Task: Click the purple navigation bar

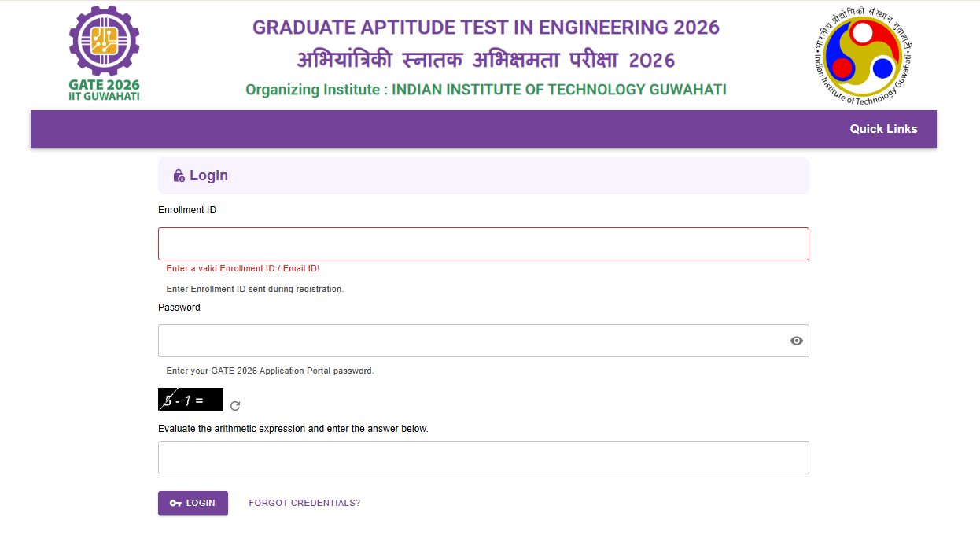Action: 483,128
